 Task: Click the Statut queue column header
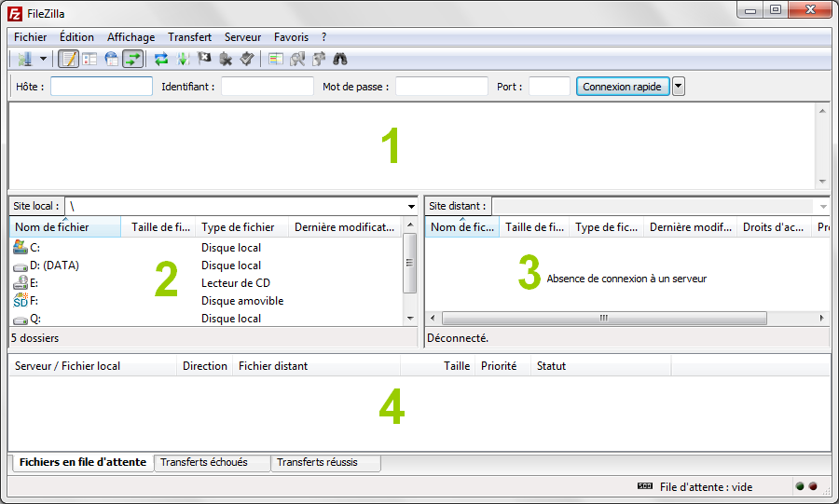click(601, 366)
